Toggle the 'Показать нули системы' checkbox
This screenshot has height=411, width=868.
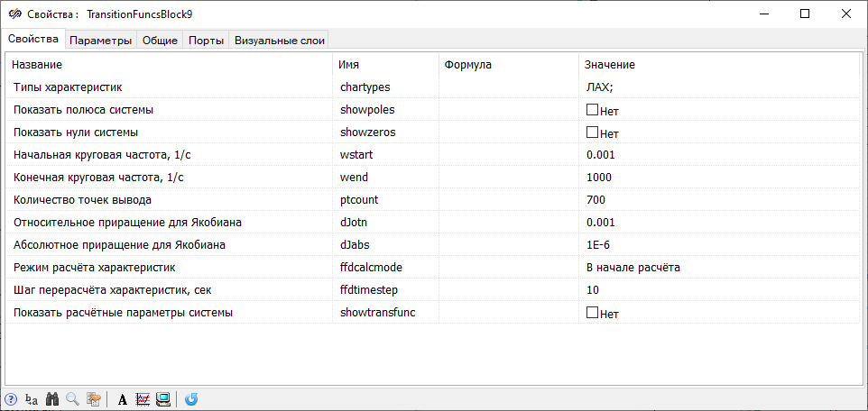(593, 132)
